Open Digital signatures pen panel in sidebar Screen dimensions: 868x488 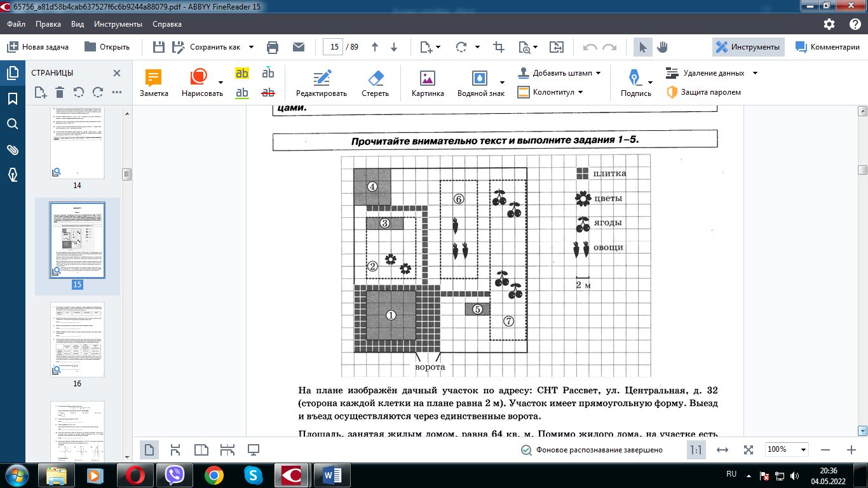coord(12,175)
